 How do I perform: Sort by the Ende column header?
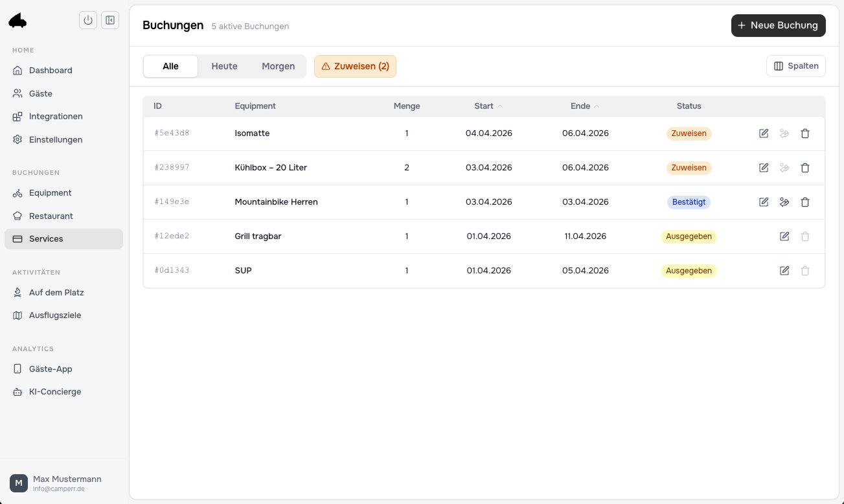(585, 106)
